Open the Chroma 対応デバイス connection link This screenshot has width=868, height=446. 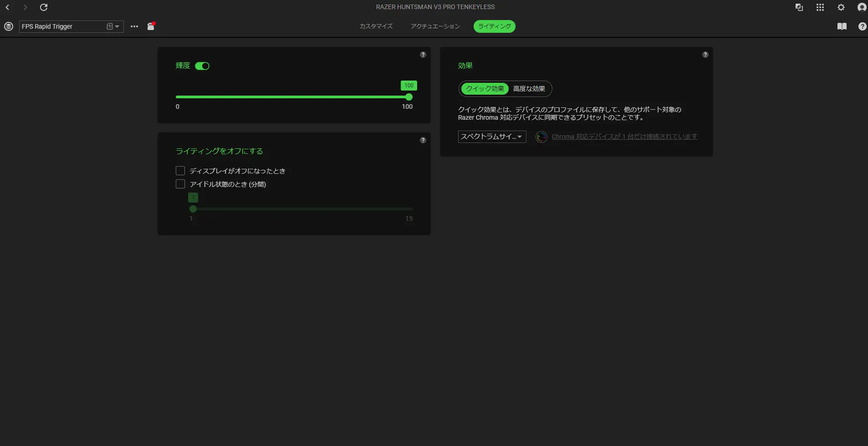(x=624, y=137)
